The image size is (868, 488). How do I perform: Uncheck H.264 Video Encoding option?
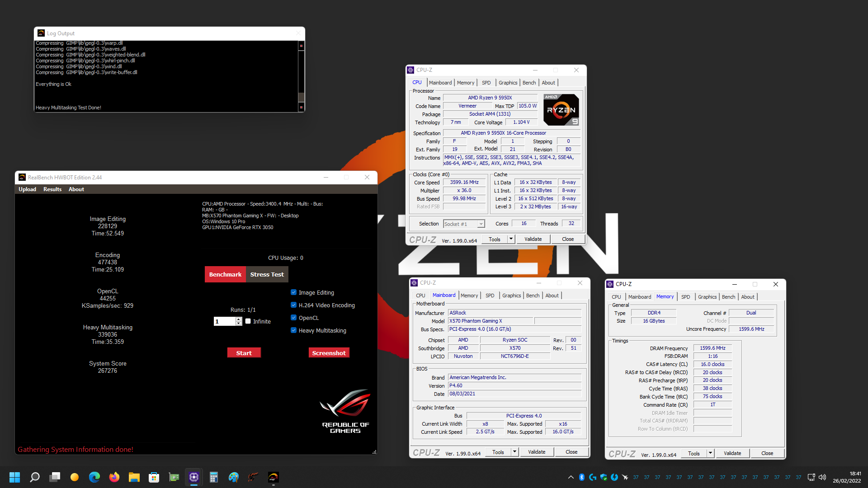tap(294, 305)
